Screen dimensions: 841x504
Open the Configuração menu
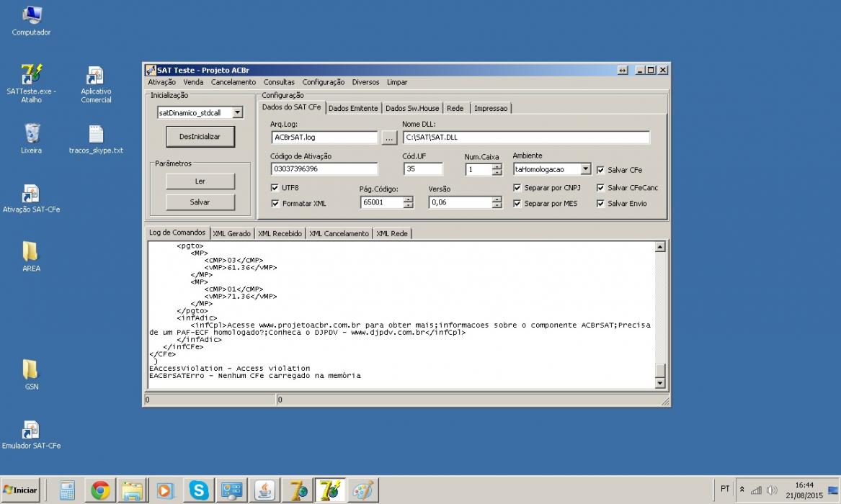click(x=324, y=82)
